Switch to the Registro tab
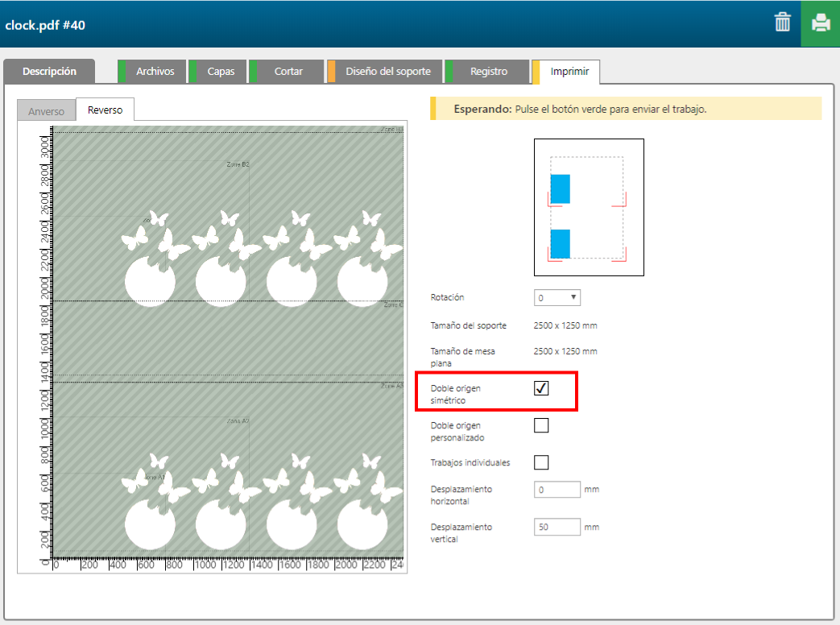The width and height of the screenshot is (840, 625). coord(488,72)
